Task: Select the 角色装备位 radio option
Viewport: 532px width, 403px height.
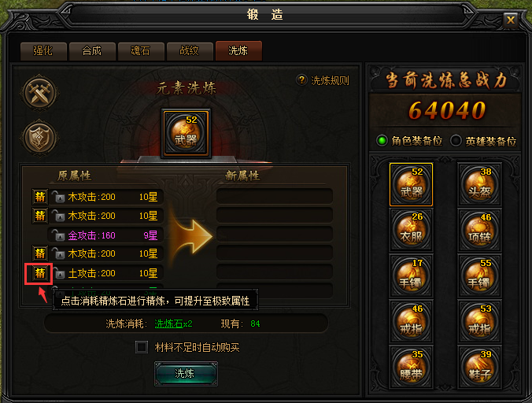Action: 382,140
